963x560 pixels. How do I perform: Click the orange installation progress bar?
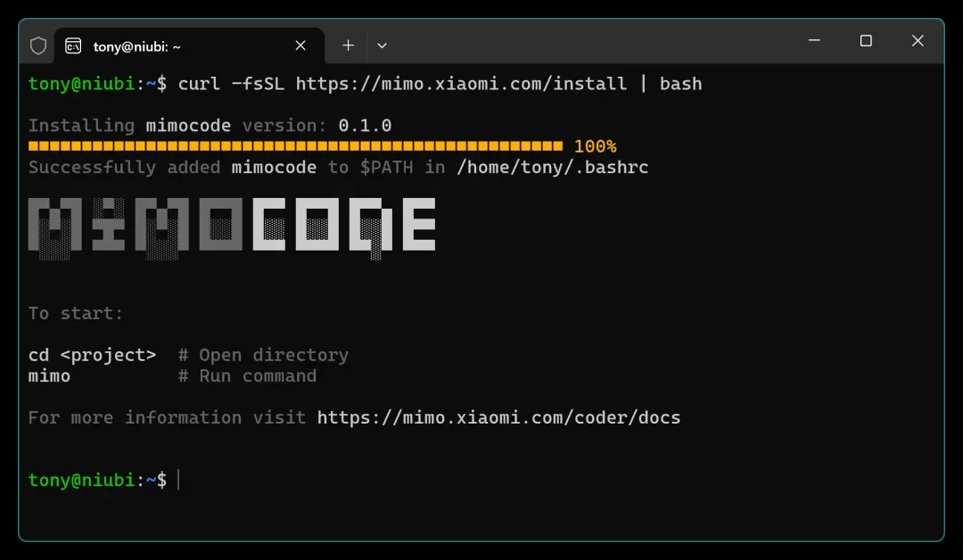click(x=295, y=146)
